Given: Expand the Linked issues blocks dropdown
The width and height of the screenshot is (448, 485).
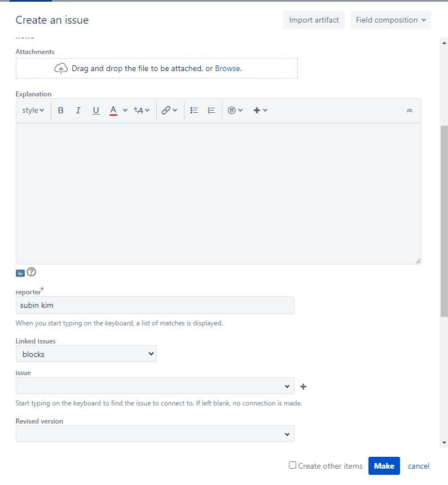Looking at the screenshot, I should tap(86, 354).
